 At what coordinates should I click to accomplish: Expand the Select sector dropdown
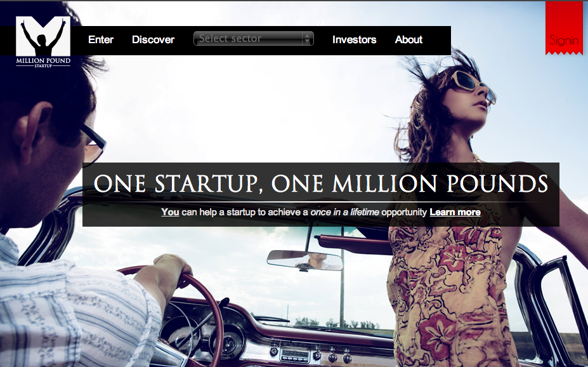click(x=254, y=38)
